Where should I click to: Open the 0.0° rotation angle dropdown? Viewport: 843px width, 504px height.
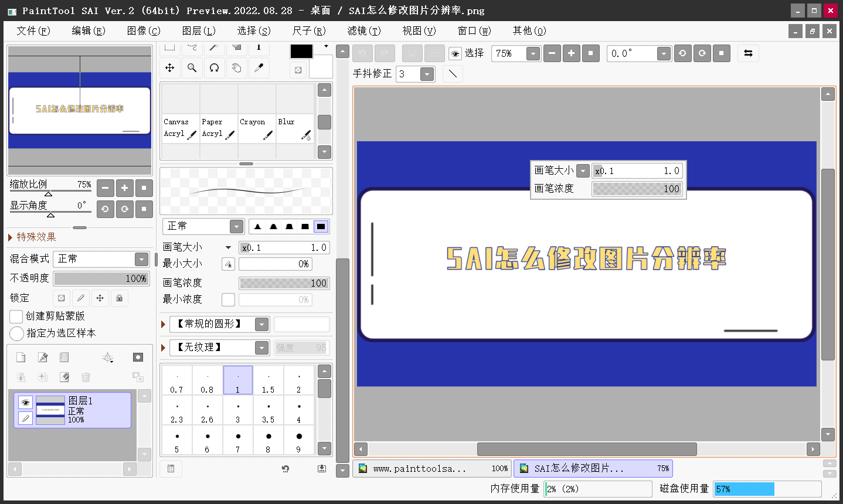point(663,53)
